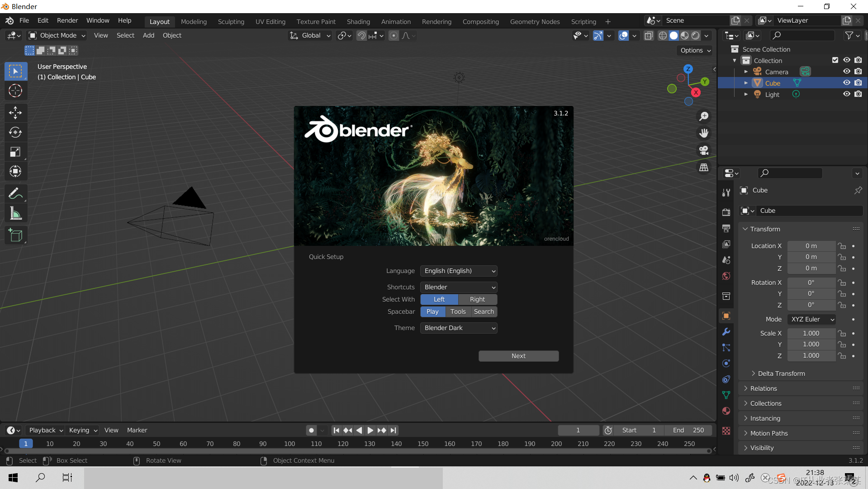
Task: Select the Transform tool
Action: coord(15,171)
